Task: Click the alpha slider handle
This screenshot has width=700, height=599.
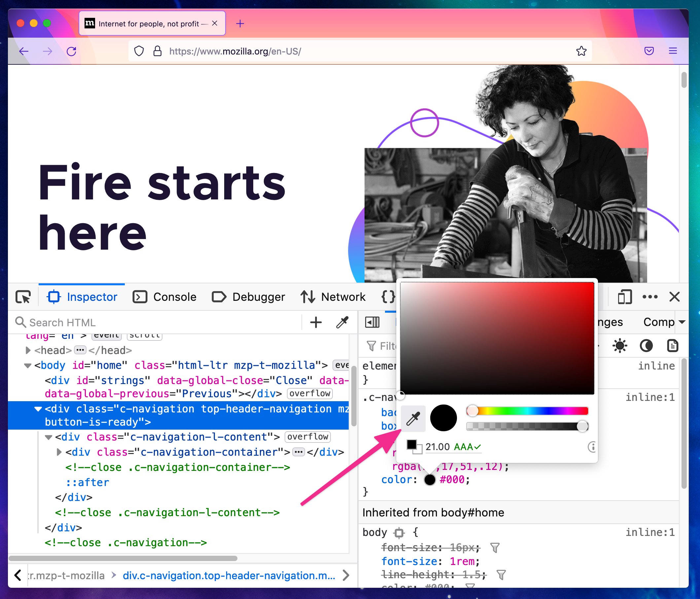Action: coord(582,426)
